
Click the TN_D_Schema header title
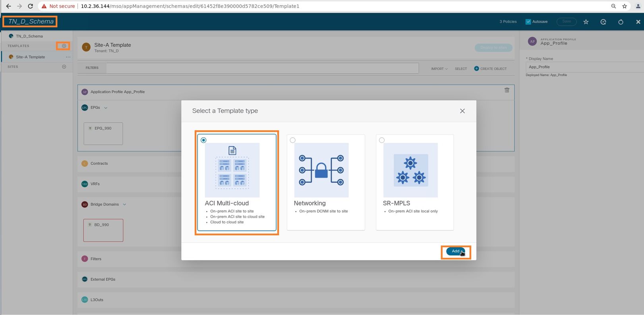31,21
